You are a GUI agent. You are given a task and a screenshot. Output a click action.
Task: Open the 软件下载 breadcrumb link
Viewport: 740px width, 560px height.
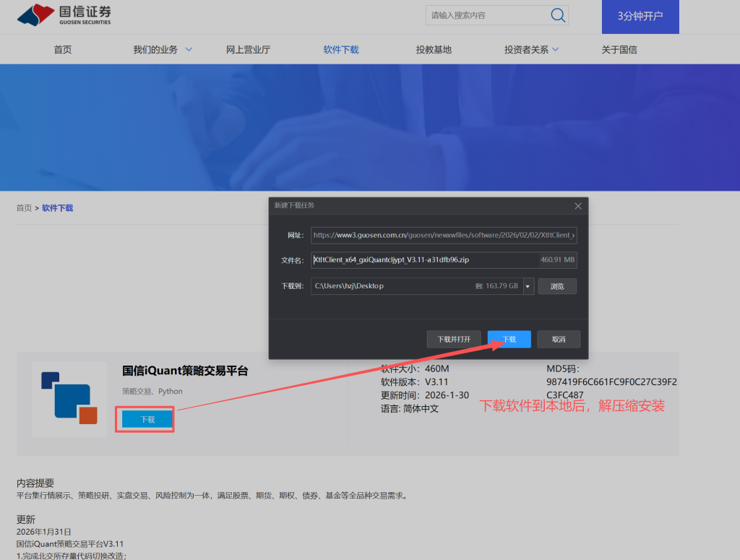(x=57, y=207)
